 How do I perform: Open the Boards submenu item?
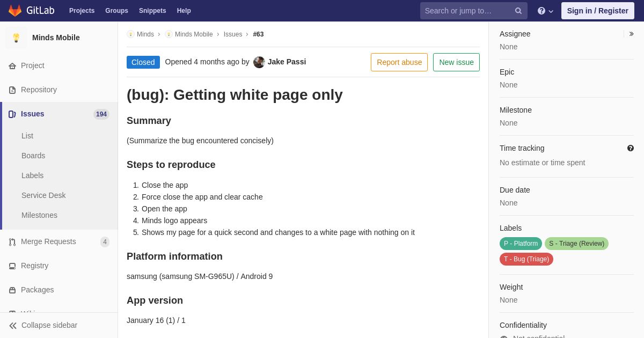point(33,156)
